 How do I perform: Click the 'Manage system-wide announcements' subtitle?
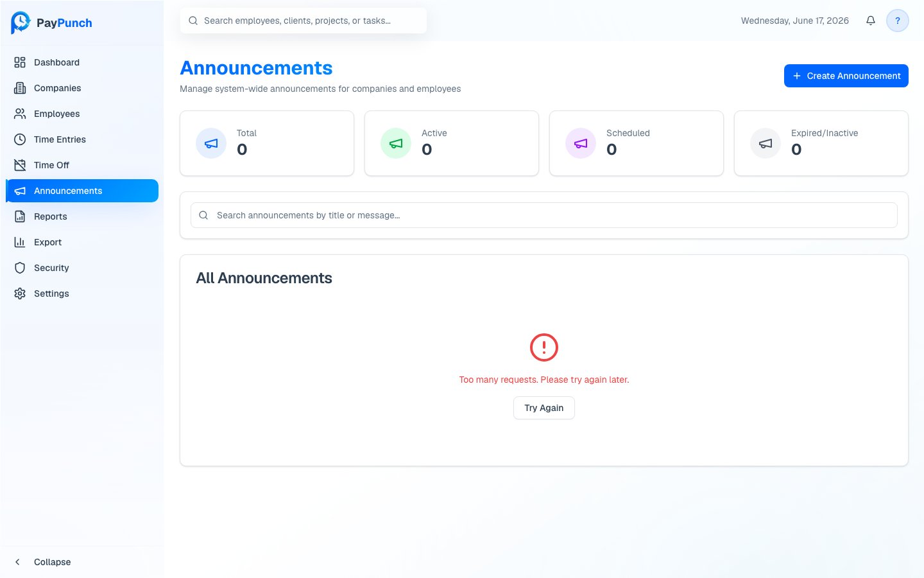pos(320,89)
